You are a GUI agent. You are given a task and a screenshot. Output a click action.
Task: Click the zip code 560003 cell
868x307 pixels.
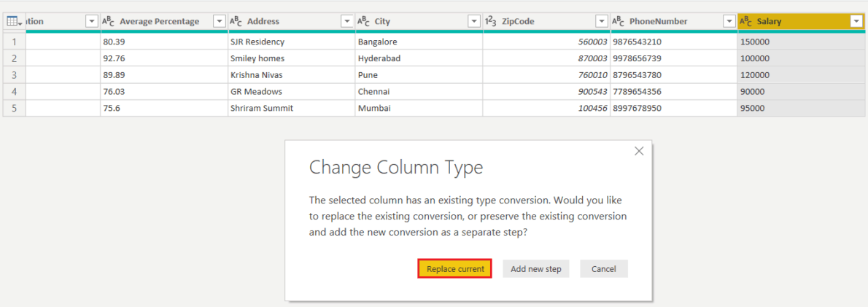(x=546, y=42)
